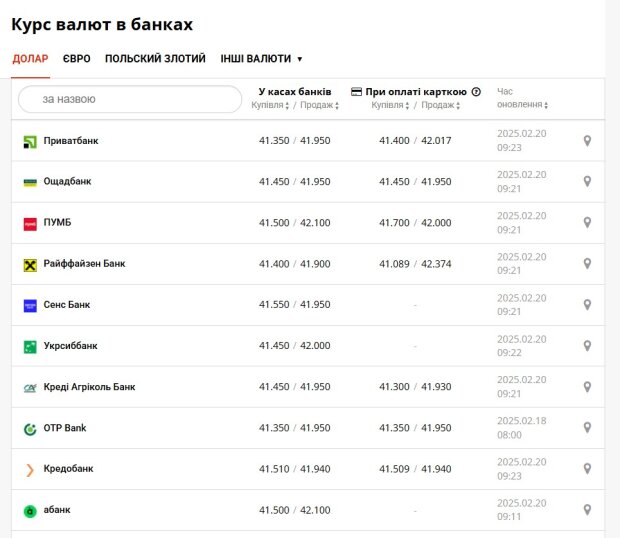Open map location pin for OTP Bank
Image resolution: width=620 pixels, height=538 pixels.
[x=587, y=427]
